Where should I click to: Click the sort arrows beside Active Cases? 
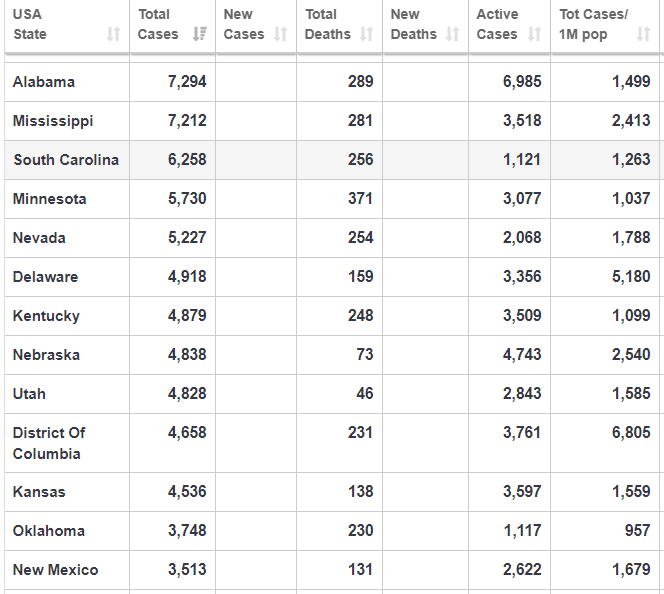[x=535, y=35]
